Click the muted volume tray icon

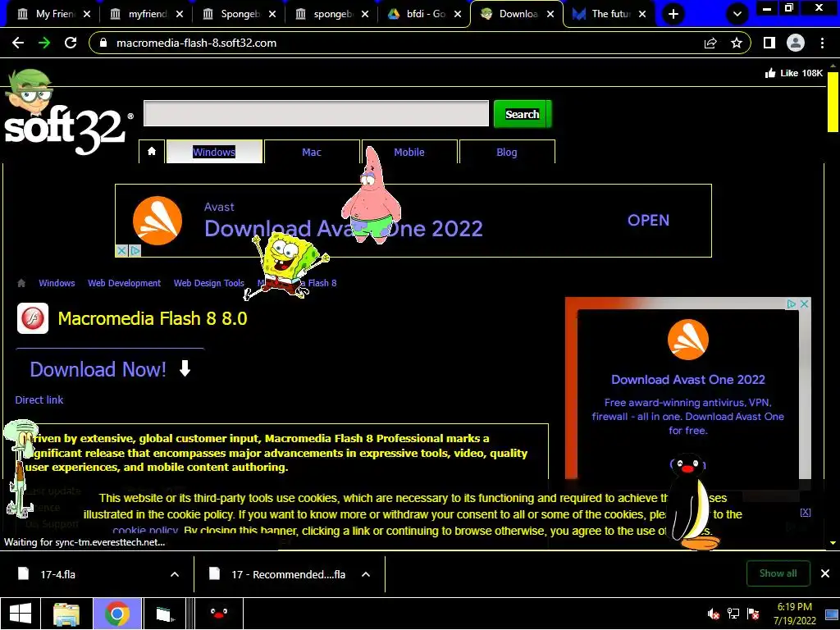[713, 614]
